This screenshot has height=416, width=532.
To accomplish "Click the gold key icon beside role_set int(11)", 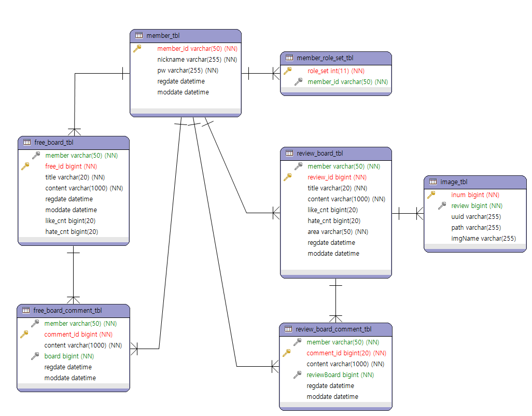I will coord(287,71).
